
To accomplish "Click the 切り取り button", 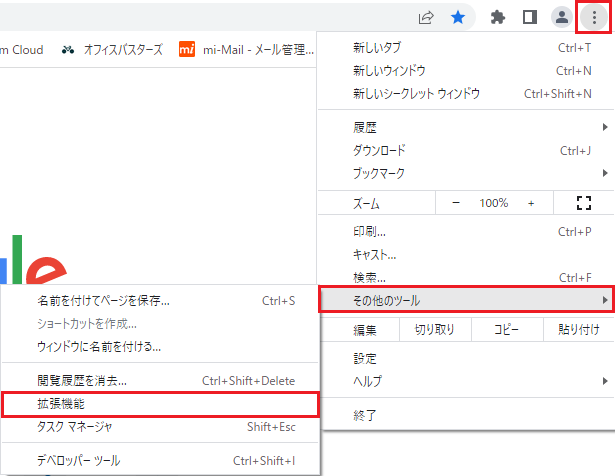I will pos(435,330).
